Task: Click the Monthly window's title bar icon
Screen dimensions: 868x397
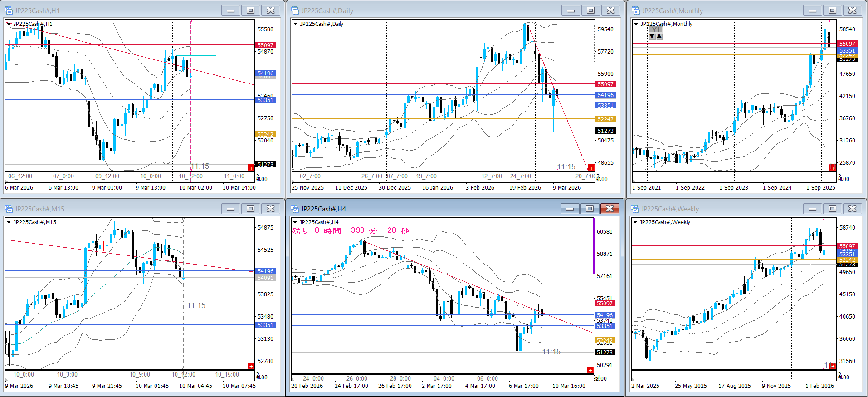Action: (x=636, y=10)
